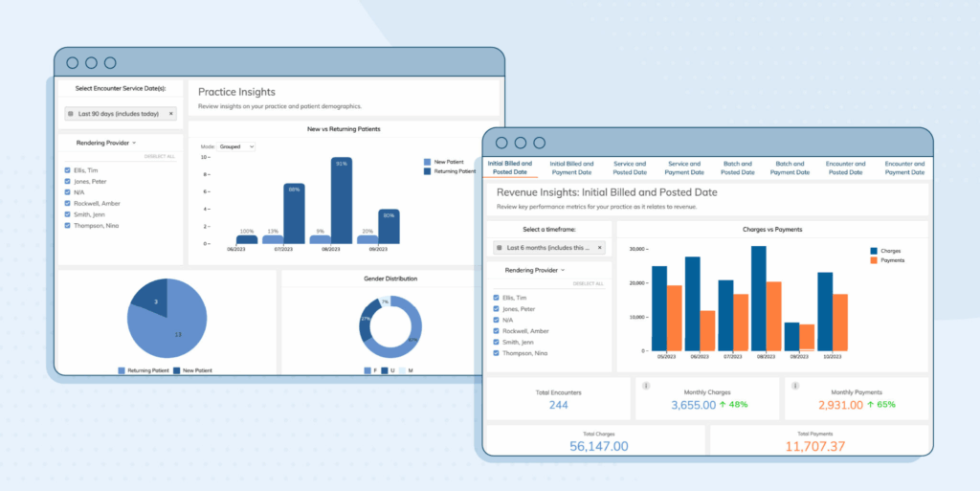Click the Payments legend color swatch
This screenshot has height=491, width=980.
(873, 260)
